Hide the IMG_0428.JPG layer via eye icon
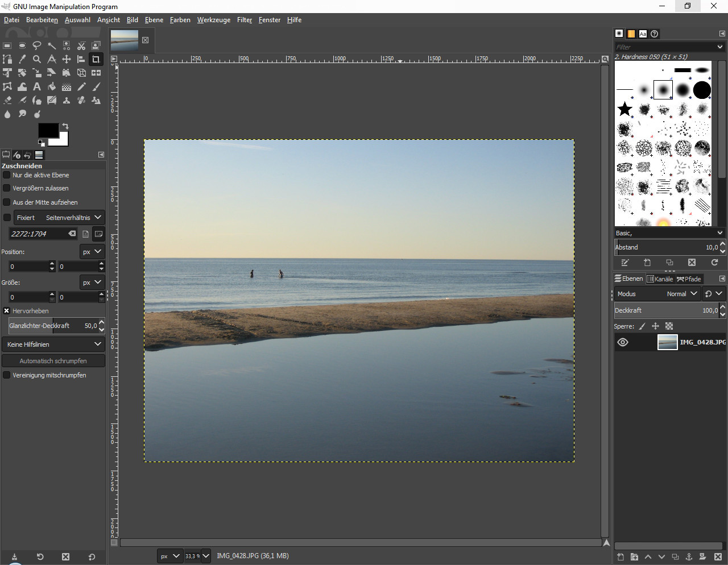The image size is (728, 565). click(623, 342)
